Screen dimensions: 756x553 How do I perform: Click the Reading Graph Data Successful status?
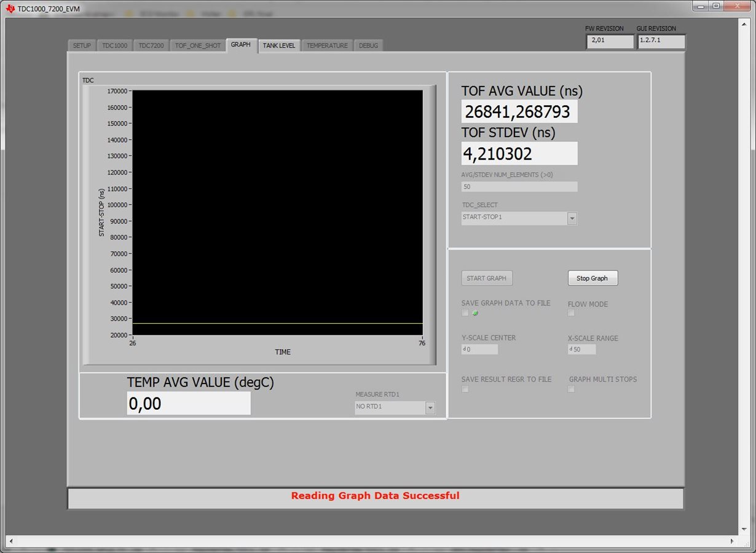click(x=375, y=496)
